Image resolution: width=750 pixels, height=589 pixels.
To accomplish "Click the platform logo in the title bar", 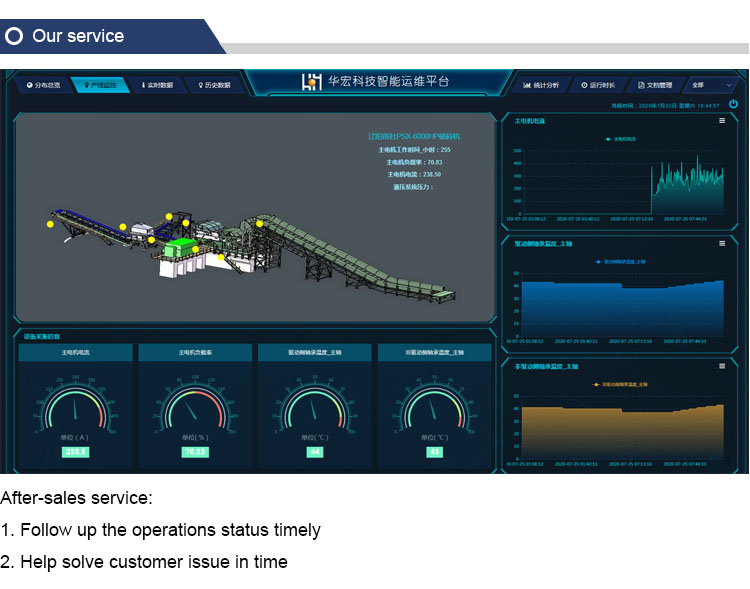I will coord(311,83).
